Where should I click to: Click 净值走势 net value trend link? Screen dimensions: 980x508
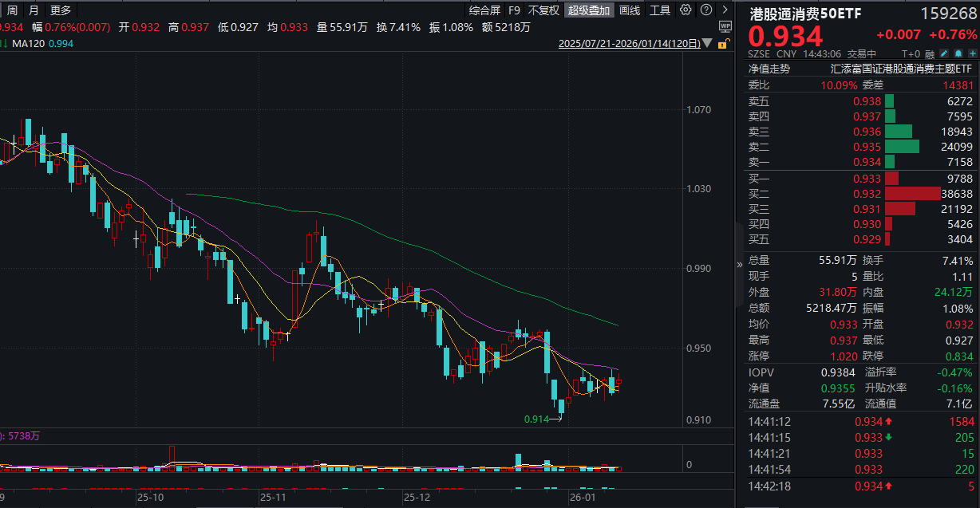pyautogui.click(x=769, y=69)
